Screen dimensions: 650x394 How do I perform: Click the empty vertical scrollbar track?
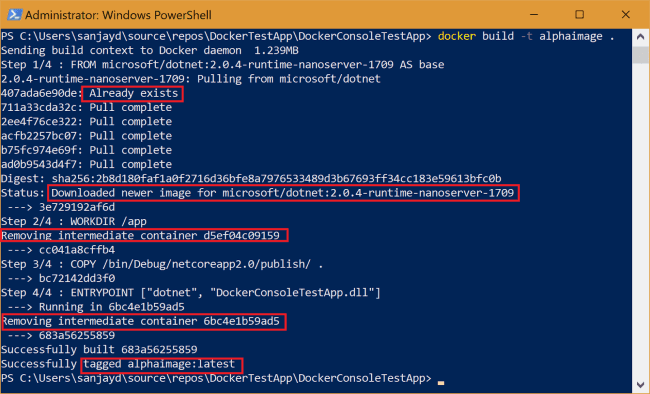click(640, 220)
